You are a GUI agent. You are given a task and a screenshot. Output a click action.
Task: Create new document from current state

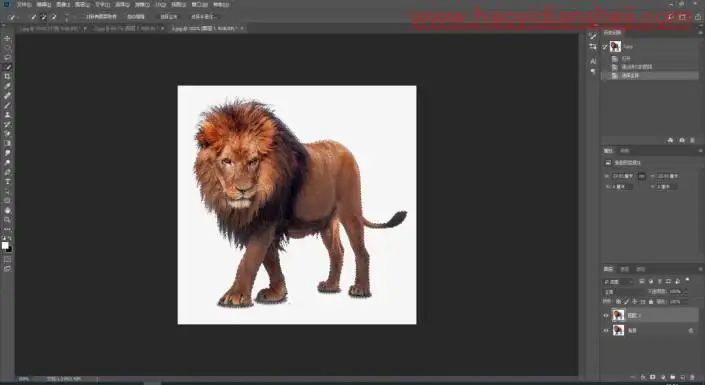pyautogui.click(x=670, y=141)
